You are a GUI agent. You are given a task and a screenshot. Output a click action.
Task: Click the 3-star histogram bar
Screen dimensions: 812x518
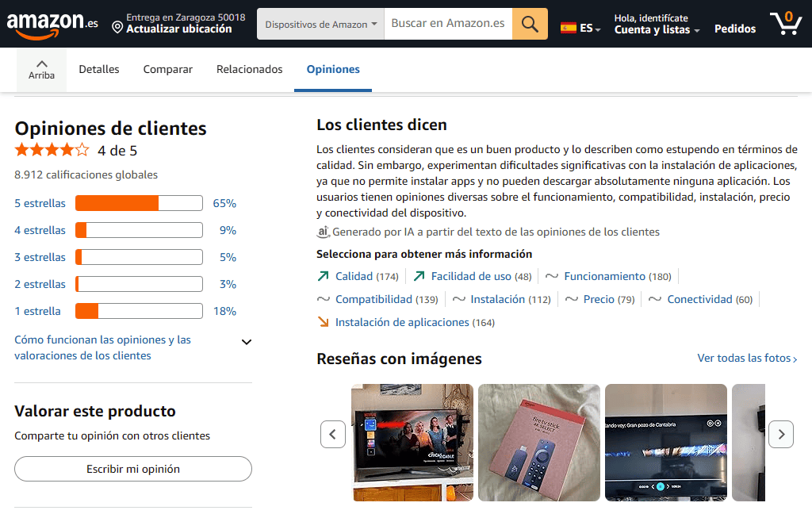tap(139, 257)
